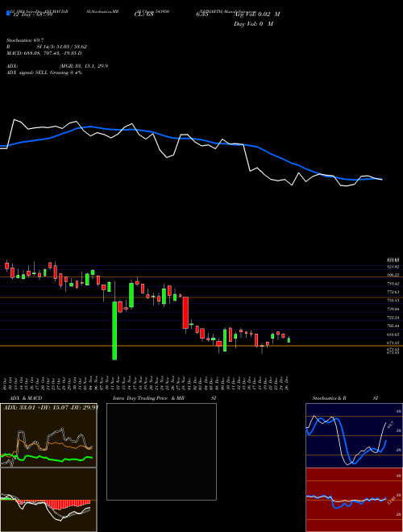
Task: Click the "789.42" price axis label
Action: pyautogui.click(x=393, y=284)
